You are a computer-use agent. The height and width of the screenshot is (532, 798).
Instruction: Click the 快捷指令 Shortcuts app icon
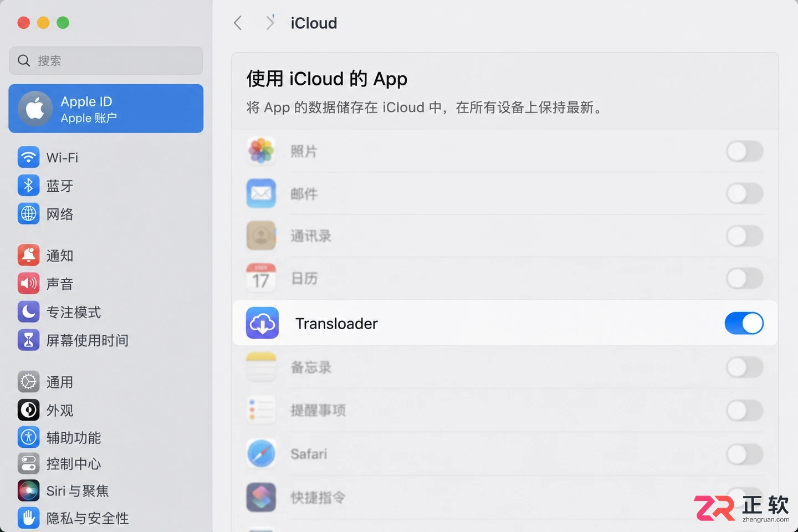point(261,497)
